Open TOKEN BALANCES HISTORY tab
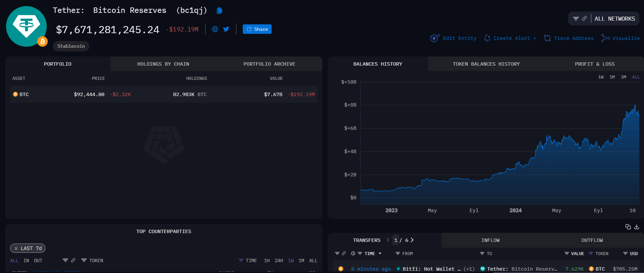This screenshot has width=644, height=273. click(x=486, y=64)
